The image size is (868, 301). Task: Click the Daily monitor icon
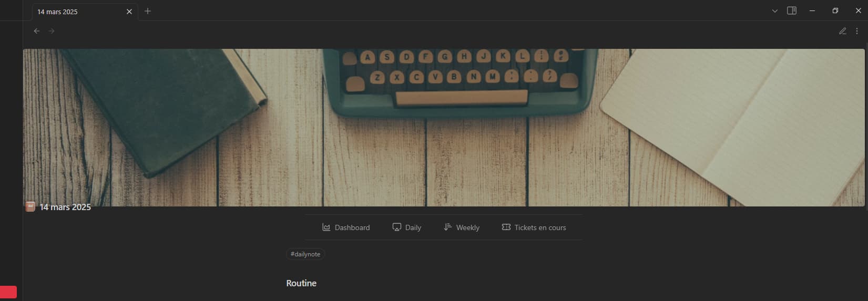(x=397, y=227)
